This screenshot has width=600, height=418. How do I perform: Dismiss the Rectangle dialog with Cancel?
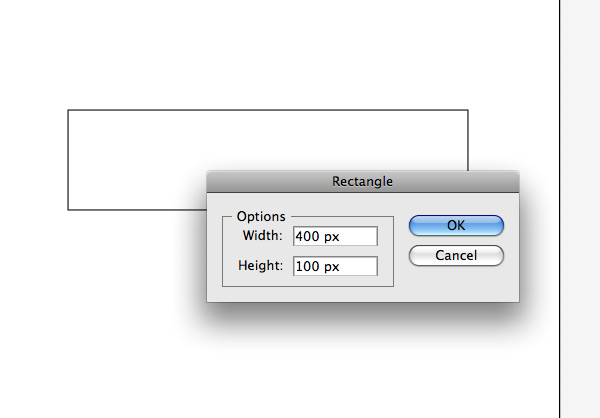(456, 255)
